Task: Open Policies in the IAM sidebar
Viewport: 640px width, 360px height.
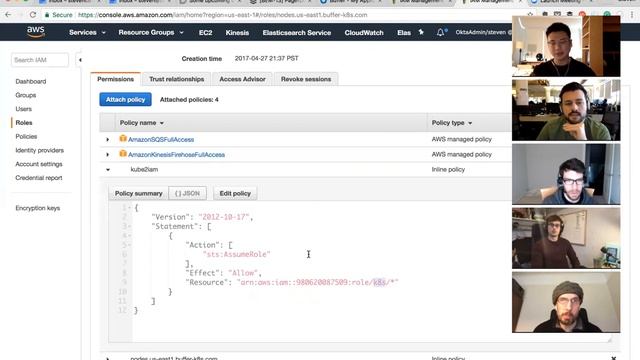Action: click(26, 136)
